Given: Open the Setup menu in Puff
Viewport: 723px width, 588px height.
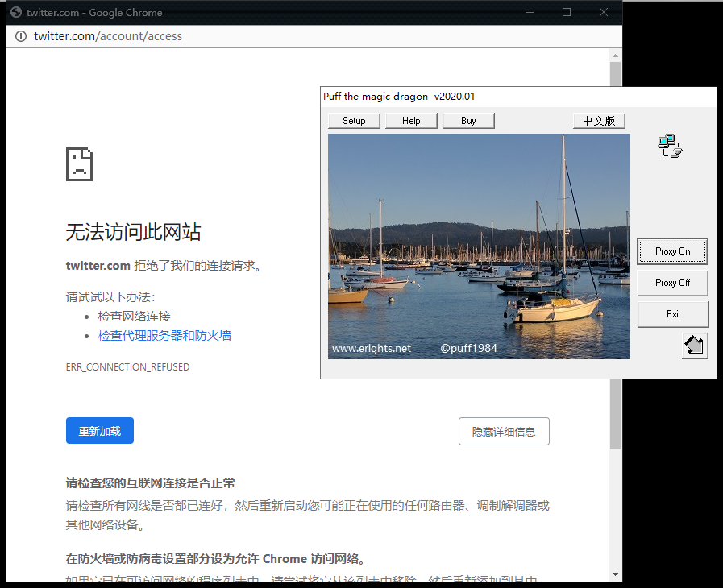Looking at the screenshot, I should [x=354, y=121].
